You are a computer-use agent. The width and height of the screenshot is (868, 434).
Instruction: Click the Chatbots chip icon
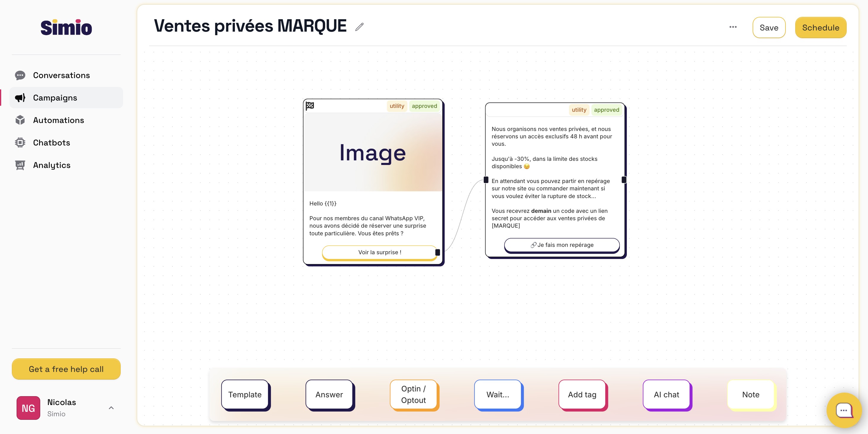(x=20, y=143)
